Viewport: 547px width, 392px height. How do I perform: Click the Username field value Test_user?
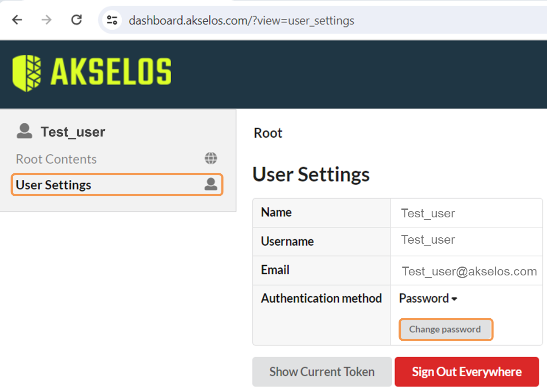[x=428, y=240]
